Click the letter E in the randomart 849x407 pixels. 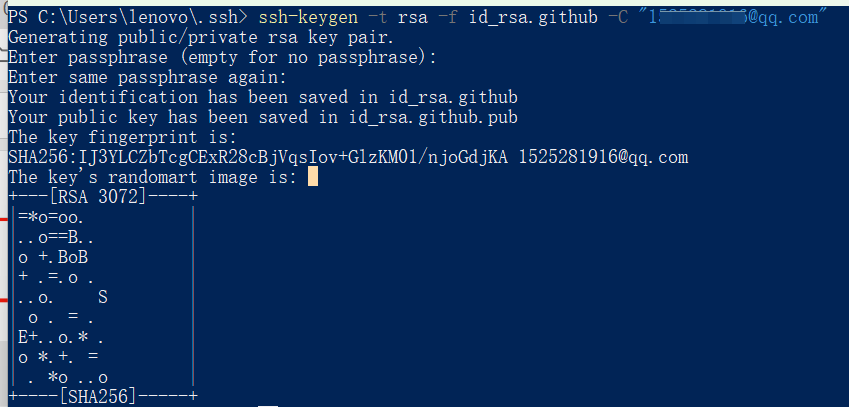(23, 337)
